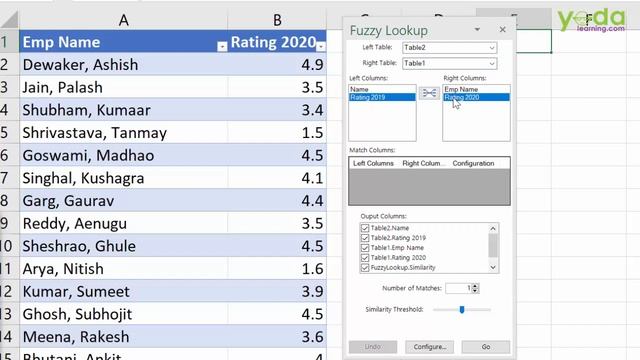
Task: Click the rating 3.9 for Kumar, Sumeet
Action: click(277, 291)
